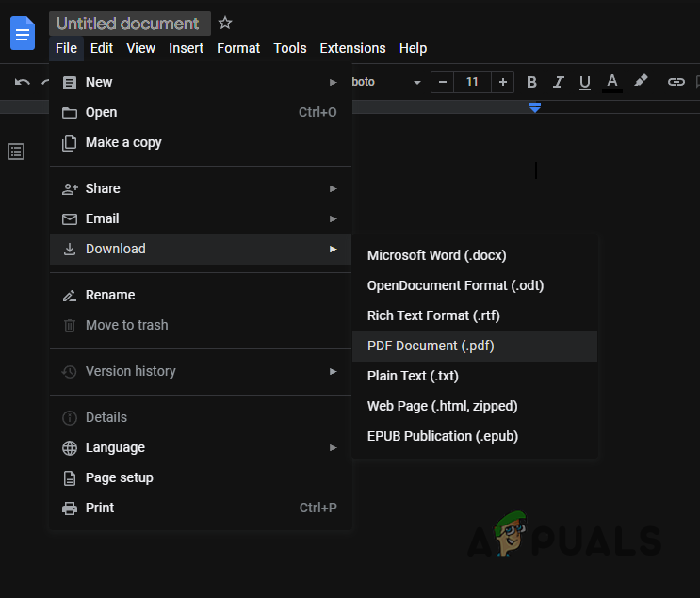700x598 pixels.
Task: Download as Web Page (.html, zipped)
Action: pos(475,407)
